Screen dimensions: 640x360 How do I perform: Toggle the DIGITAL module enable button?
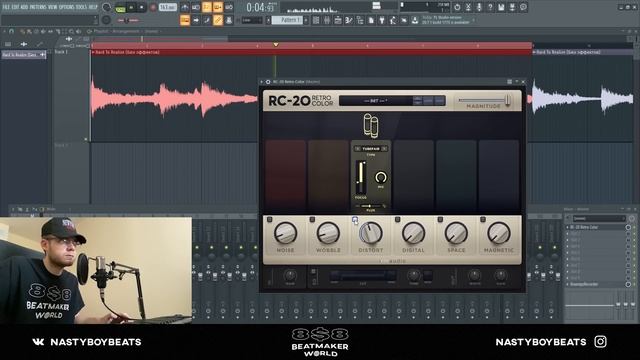pyautogui.click(x=398, y=220)
